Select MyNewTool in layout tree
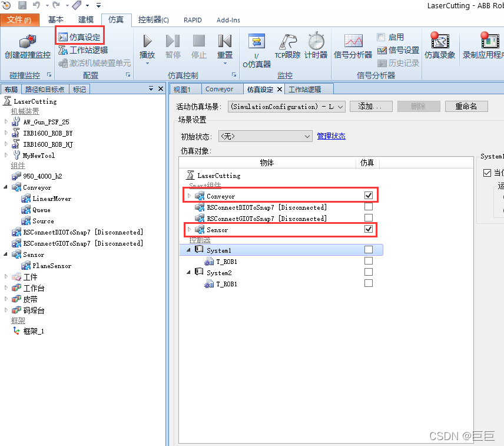 pos(39,156)
